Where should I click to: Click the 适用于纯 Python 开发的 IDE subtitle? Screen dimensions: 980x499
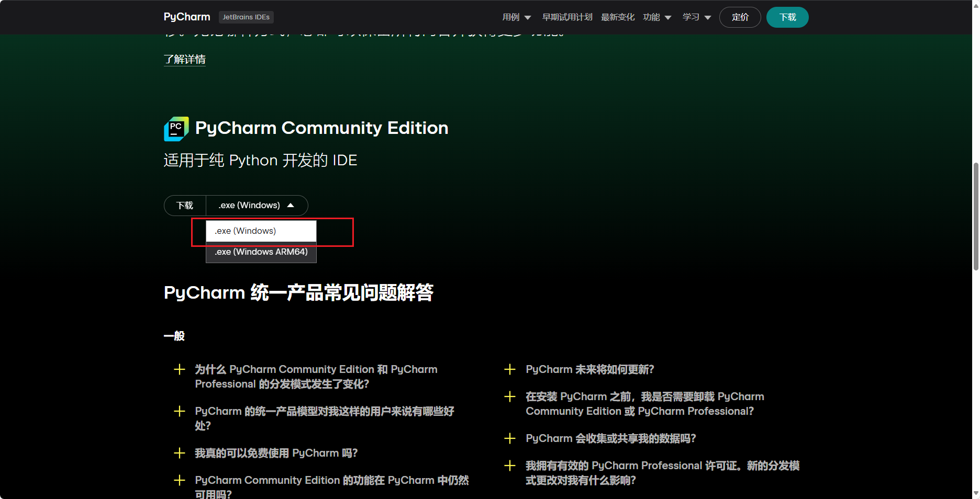[260, 160]
